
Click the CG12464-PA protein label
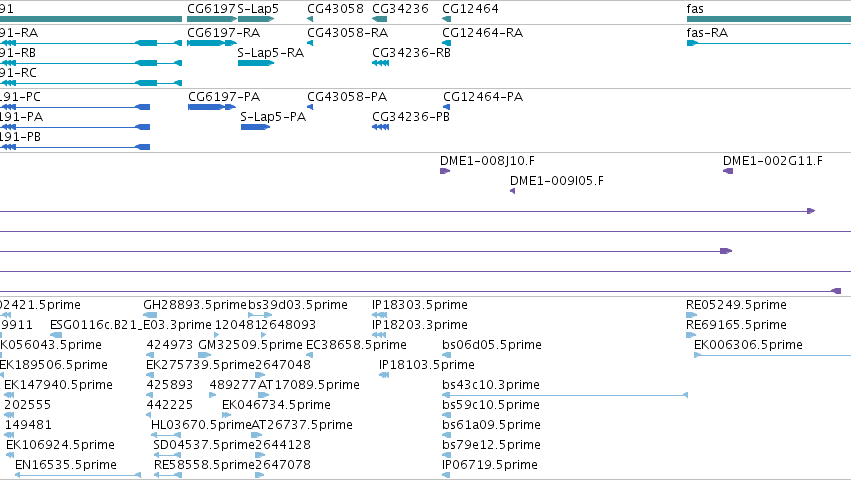[x=483, y=97]
